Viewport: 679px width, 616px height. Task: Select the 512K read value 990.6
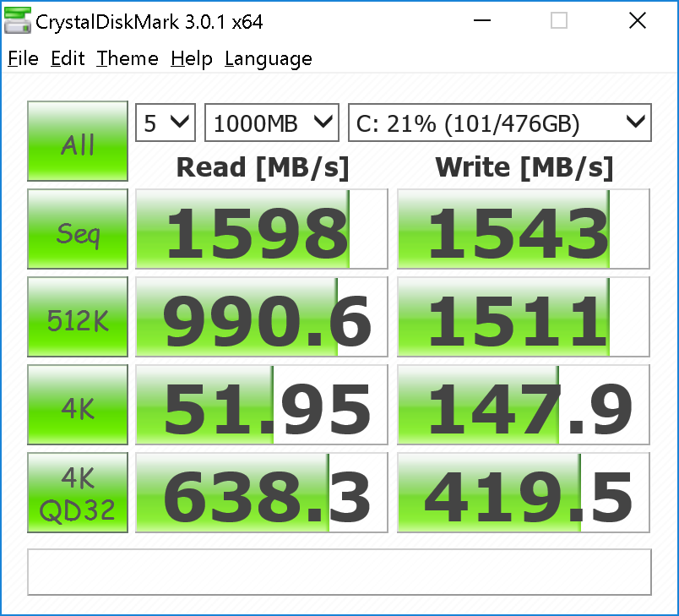coord(262,317)
